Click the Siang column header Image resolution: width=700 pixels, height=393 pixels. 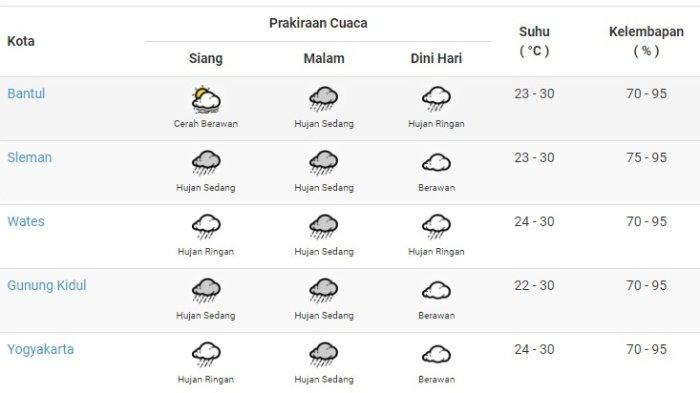click(206, 59)
